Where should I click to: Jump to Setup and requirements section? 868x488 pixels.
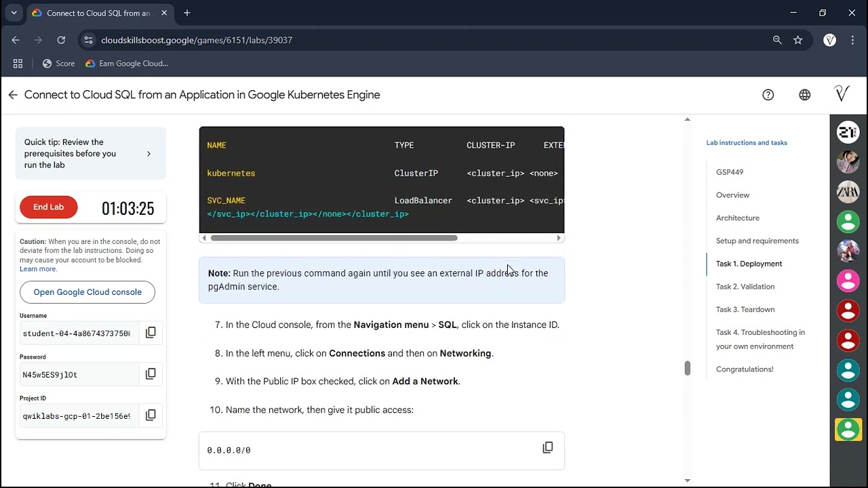[757, 241]
